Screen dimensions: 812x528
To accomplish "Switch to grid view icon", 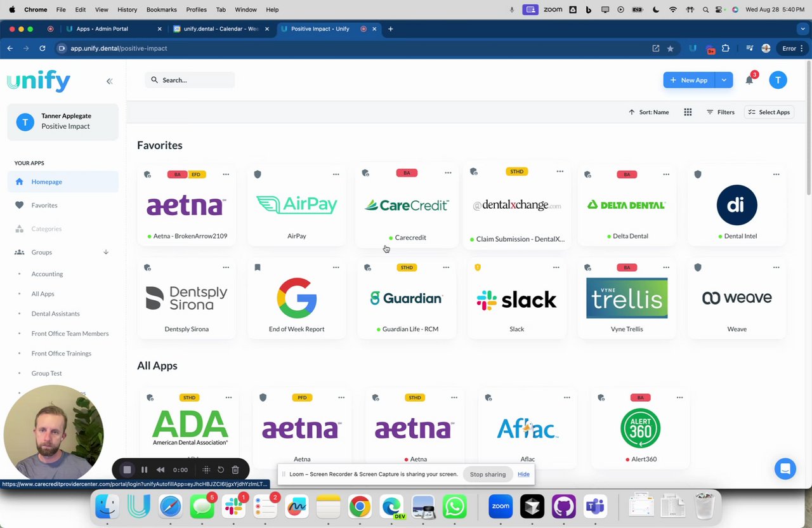I will (x=688, y=112).
